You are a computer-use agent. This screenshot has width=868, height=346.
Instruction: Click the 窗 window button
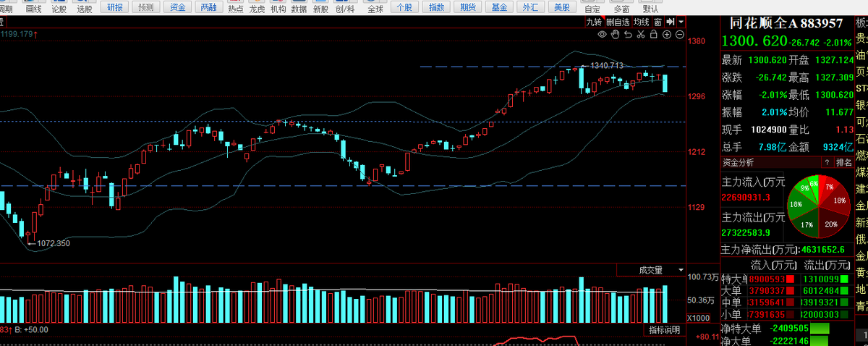[658, 22]
